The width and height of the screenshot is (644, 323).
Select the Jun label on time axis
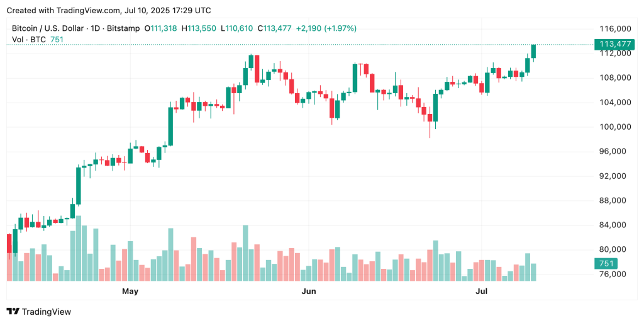tap(308, 292)
